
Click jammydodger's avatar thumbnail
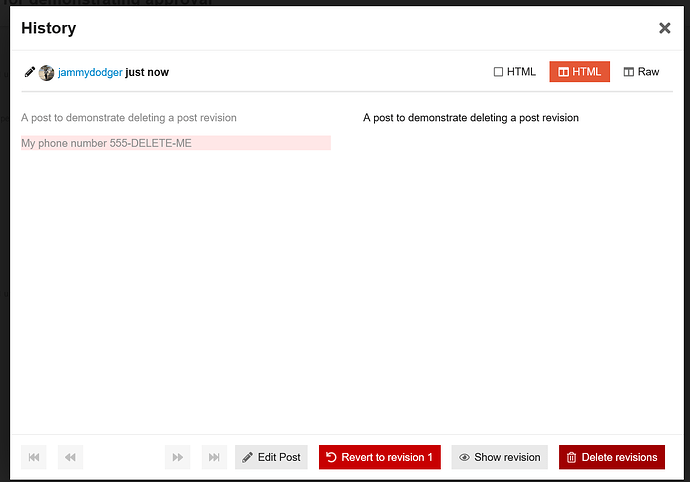[46, 73]
